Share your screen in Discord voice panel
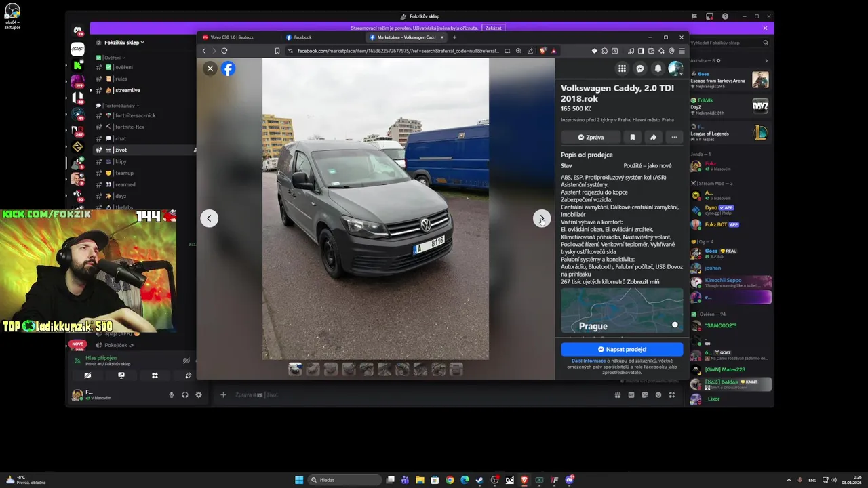 point(121,375)
